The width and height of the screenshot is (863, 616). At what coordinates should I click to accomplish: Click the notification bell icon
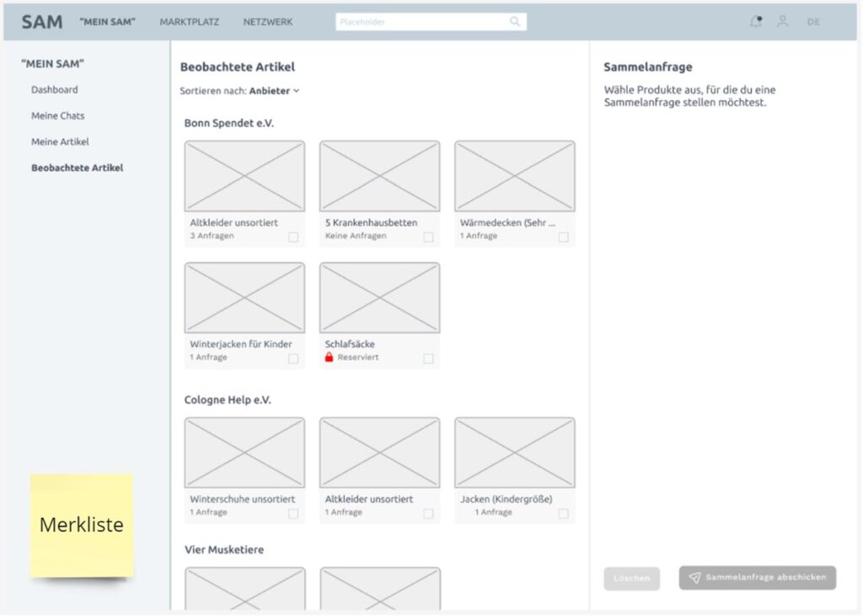point(755,22)
